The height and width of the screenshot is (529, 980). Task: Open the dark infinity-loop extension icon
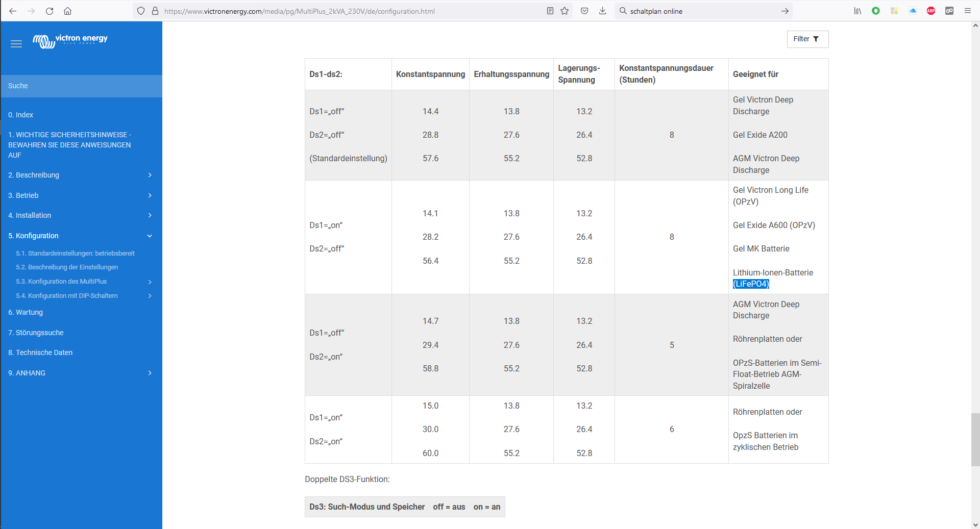pyautogui.click(x=949, y=11)
